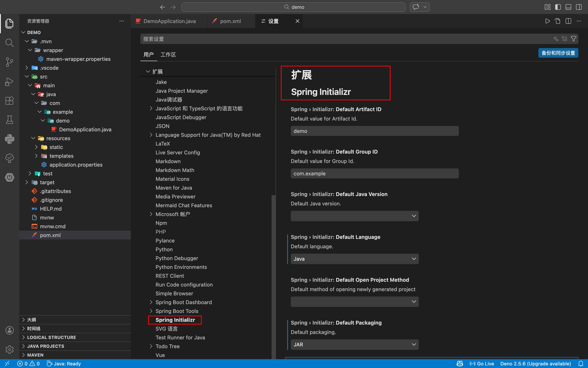Expand the target folder
The width and height of the screenshot is (588, 368).
pos(75,182)
